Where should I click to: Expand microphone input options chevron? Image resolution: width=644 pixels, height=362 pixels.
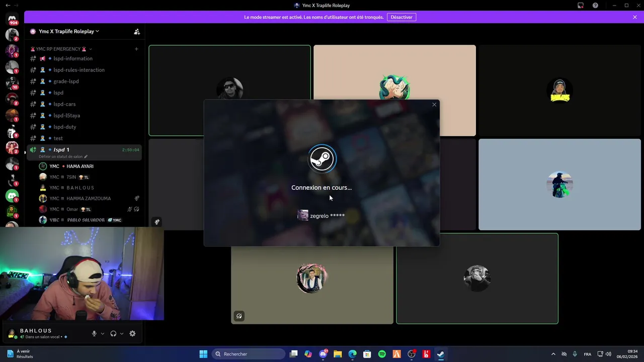tap(103, 333)
